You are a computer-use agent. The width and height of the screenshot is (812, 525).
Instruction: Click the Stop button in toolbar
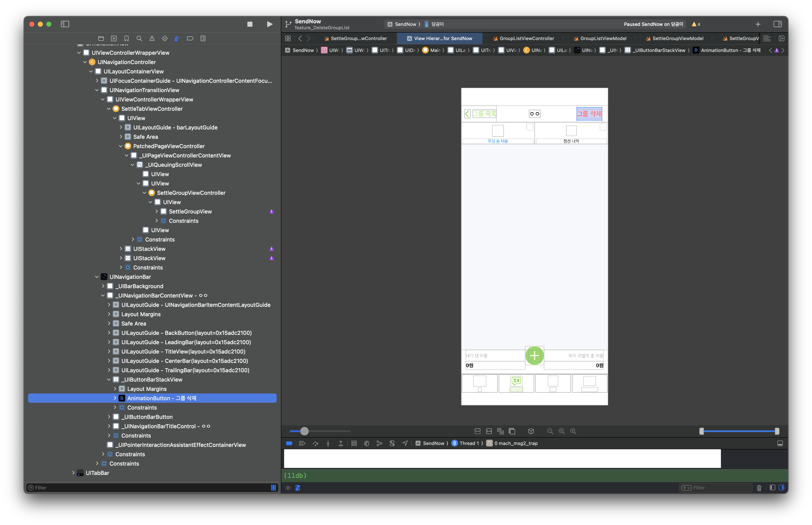(x=250, y=24)
